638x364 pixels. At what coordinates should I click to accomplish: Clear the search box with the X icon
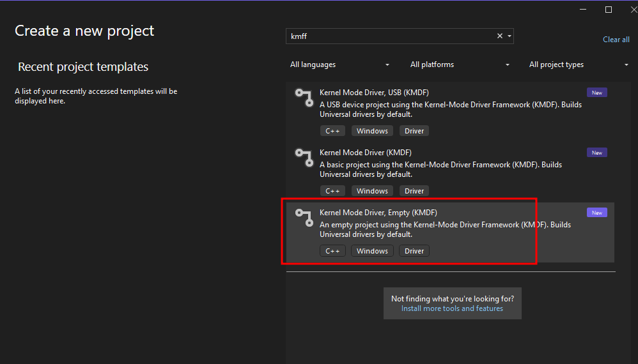point(500,36)
